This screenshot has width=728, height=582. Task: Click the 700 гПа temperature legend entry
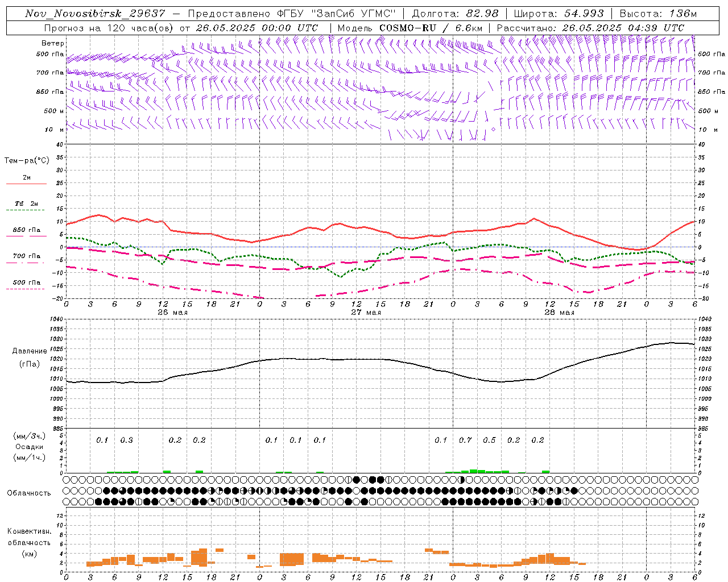(x=27, y=256)
